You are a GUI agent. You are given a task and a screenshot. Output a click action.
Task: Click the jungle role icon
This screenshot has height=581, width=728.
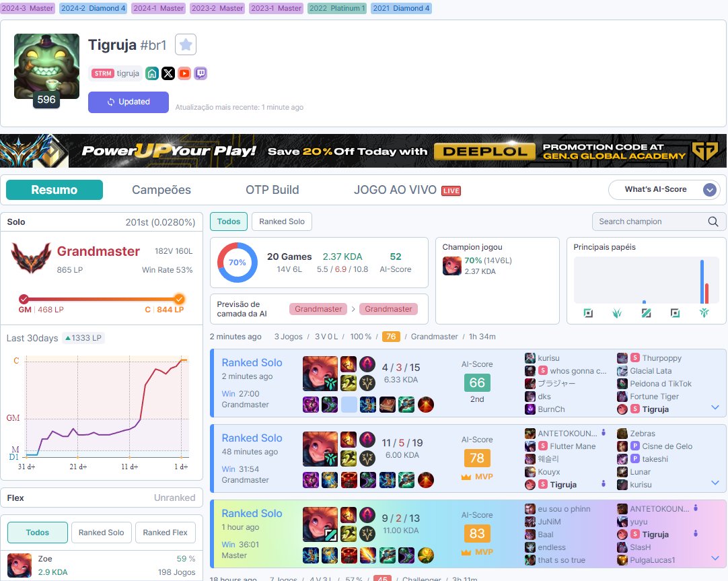coord(617,313)
